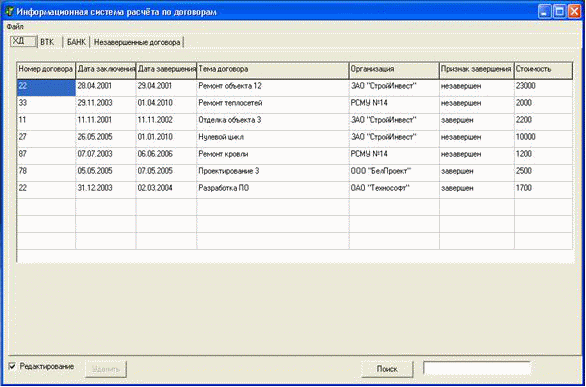Minimize the application window

pos(545,12)
